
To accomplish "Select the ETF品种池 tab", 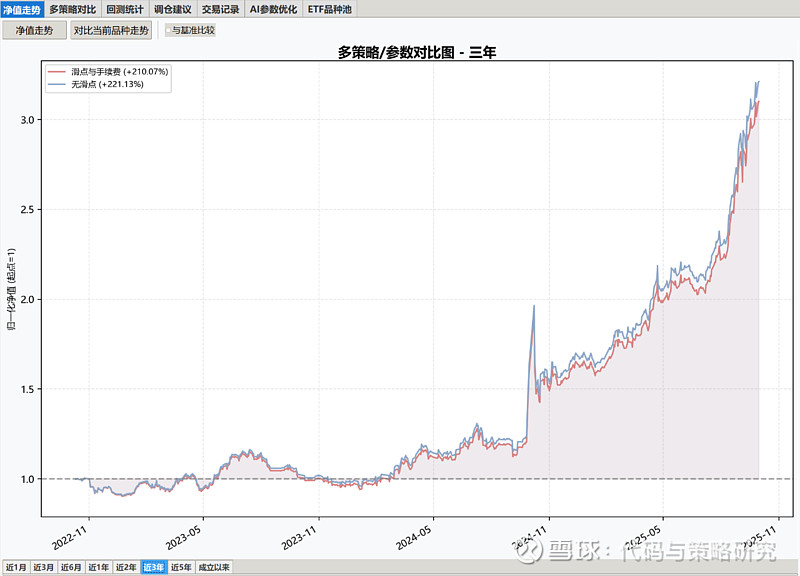I will [330, 8].
